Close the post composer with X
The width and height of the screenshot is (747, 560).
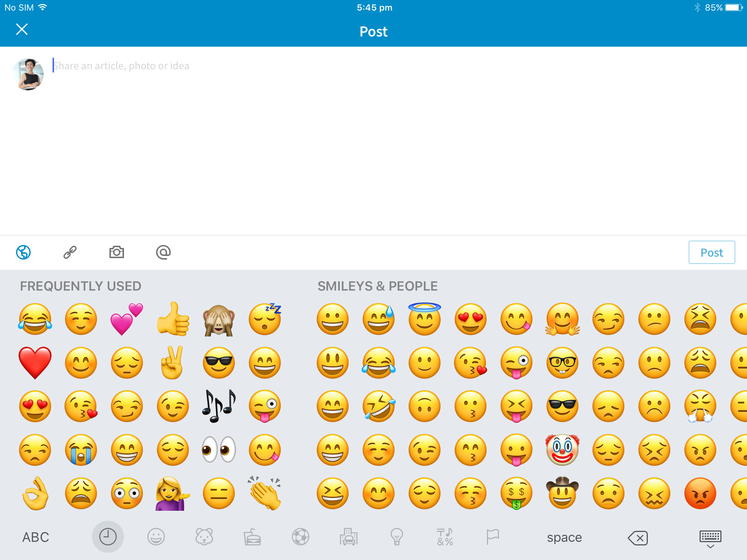click(x=22, y=30)
